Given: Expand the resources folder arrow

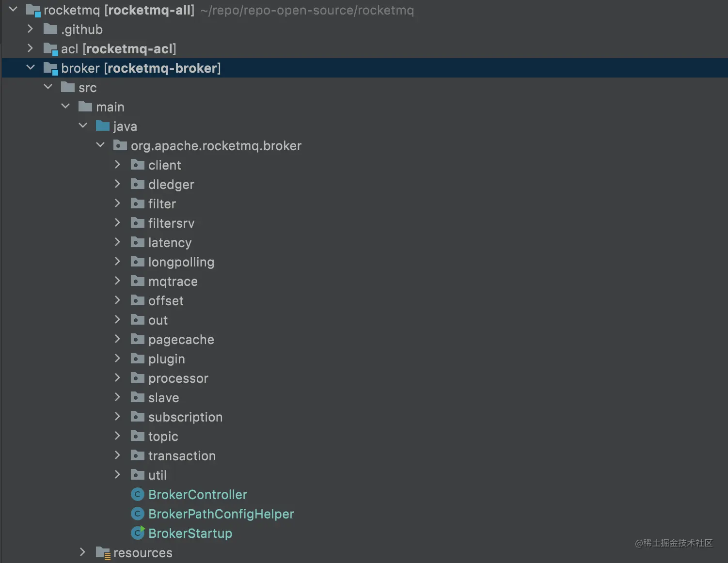Looking at the screenshot, I should (82, 552).
